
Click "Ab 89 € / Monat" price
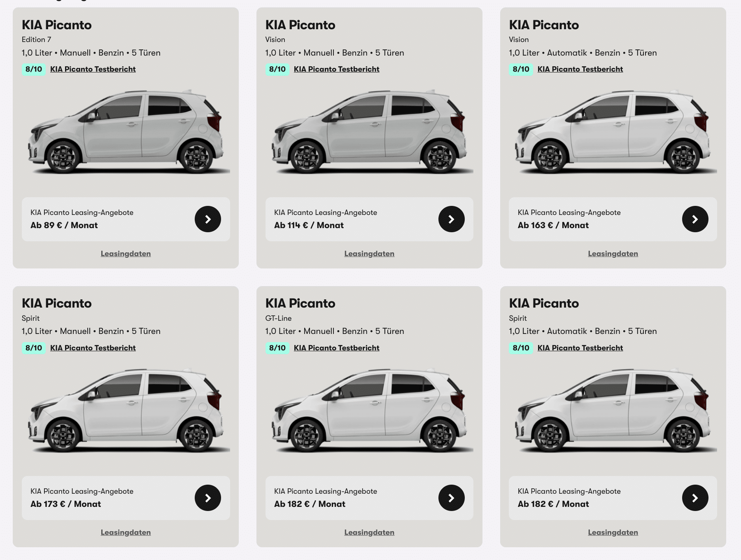point(64,225)
